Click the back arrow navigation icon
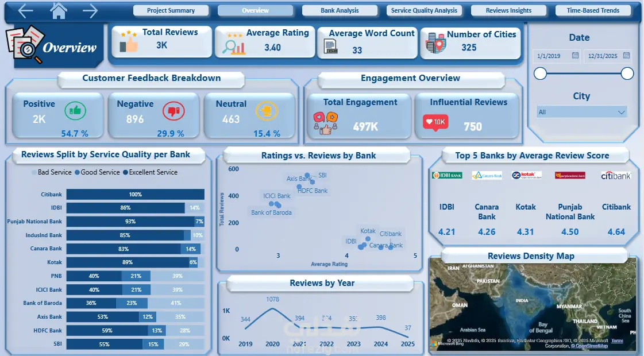This screenshot has width=644, height=356. tap(25, 11)
